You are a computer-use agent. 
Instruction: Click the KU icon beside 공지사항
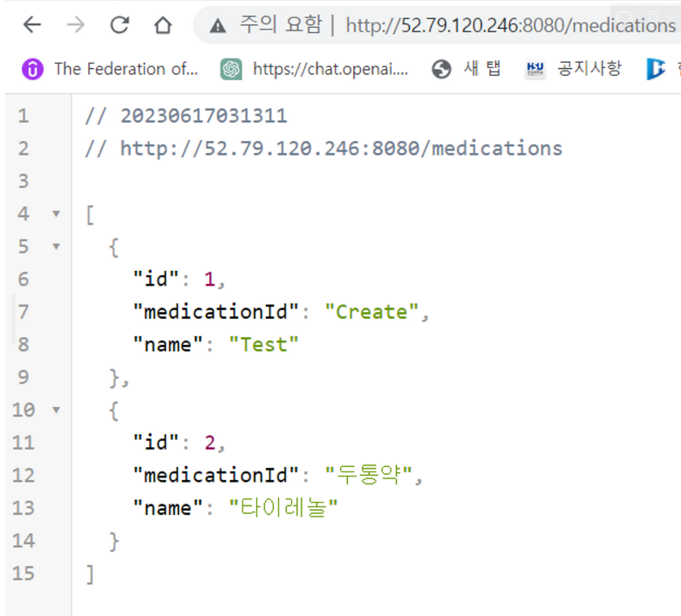click(535, 69)
